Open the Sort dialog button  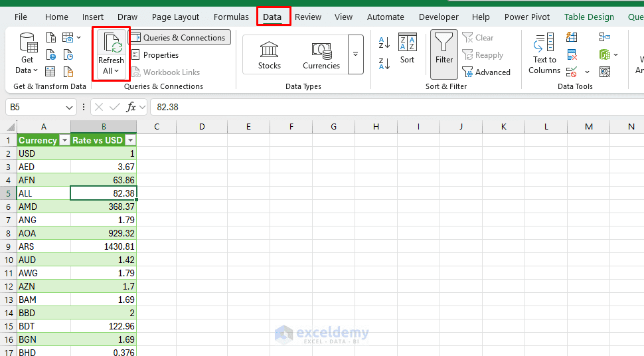tap(408, 48)
